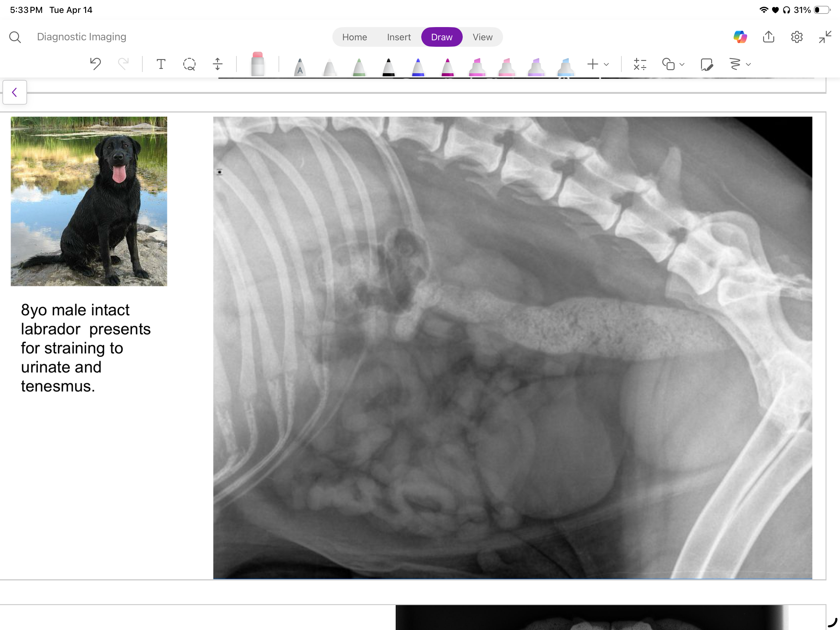The image size is (840, 630).
Task: Launch Copilot from the top bar
Action: click(x=740, y=37)
